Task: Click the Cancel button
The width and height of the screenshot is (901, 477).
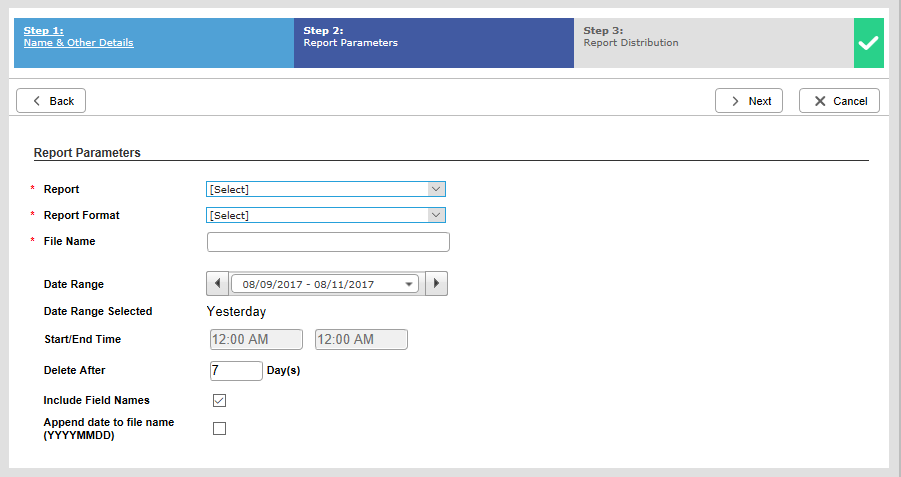Action: (839, 101)
